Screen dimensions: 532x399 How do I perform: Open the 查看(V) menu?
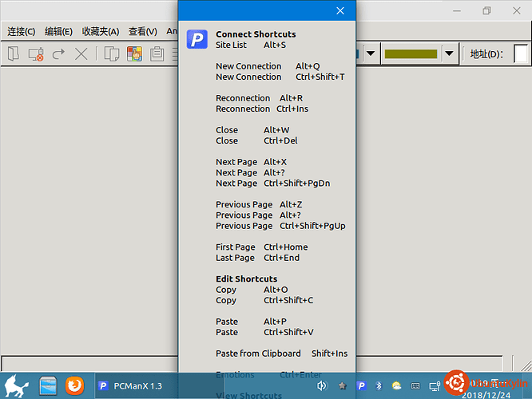143,32
